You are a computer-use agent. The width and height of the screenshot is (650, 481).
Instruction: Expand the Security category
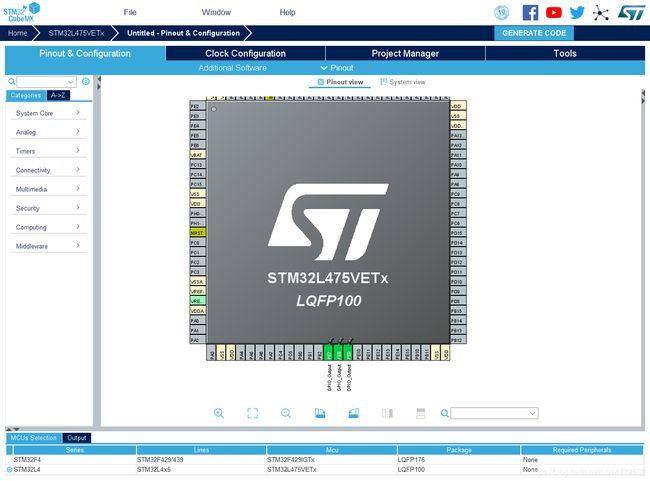tap(48, 208)
